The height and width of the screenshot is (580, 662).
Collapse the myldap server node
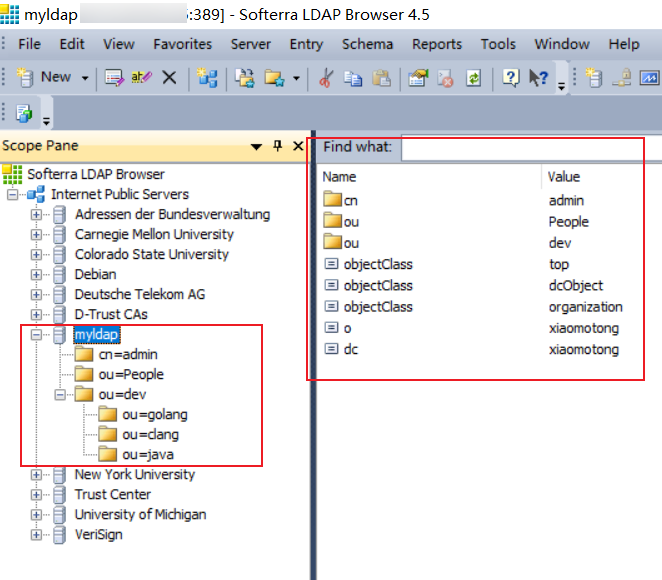coord(36,335)
